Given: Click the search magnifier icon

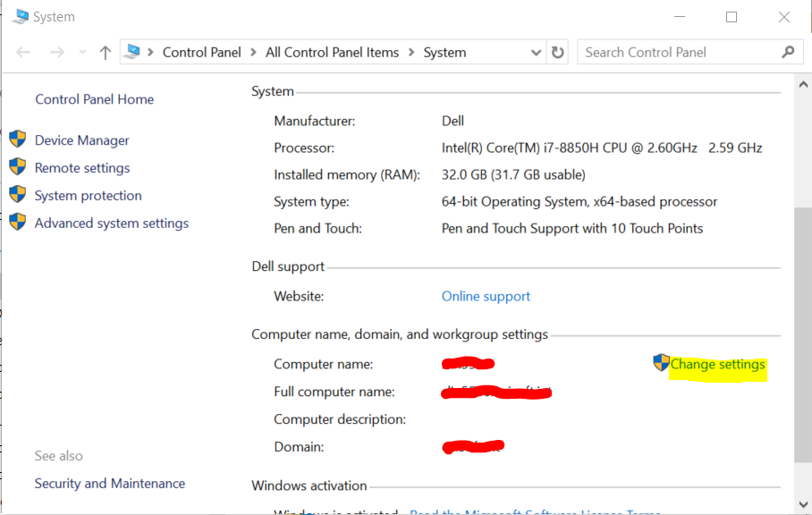Looking at the screenshot, I should coord(787,52).
